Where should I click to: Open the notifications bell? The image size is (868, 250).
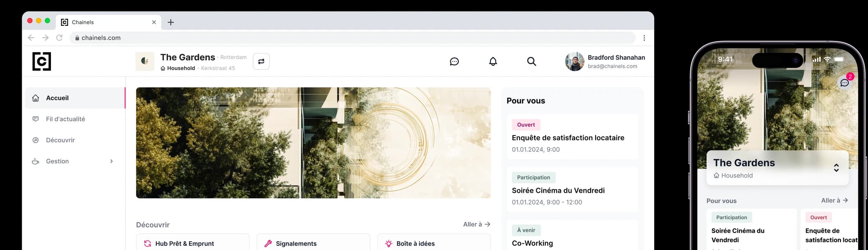pyautogui.click(x=493, y=61)
